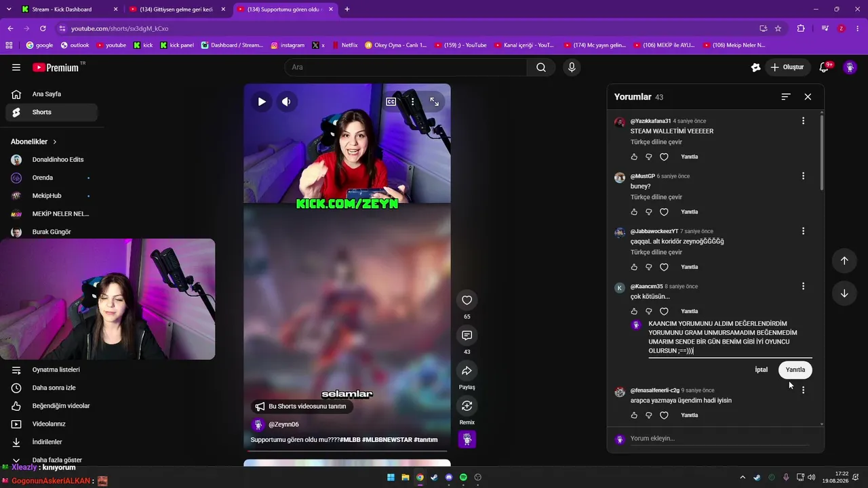The width and height of the screenshot is (868, 488).
Task: Heart the comment by @Yazıkkafana31
Action: (664, 157)
